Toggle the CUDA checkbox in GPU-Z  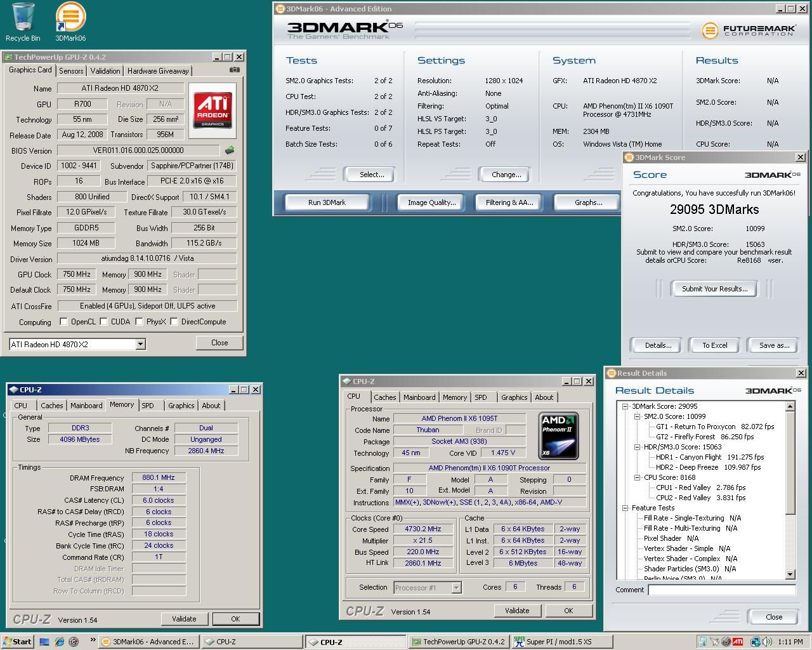click(103, 322)
